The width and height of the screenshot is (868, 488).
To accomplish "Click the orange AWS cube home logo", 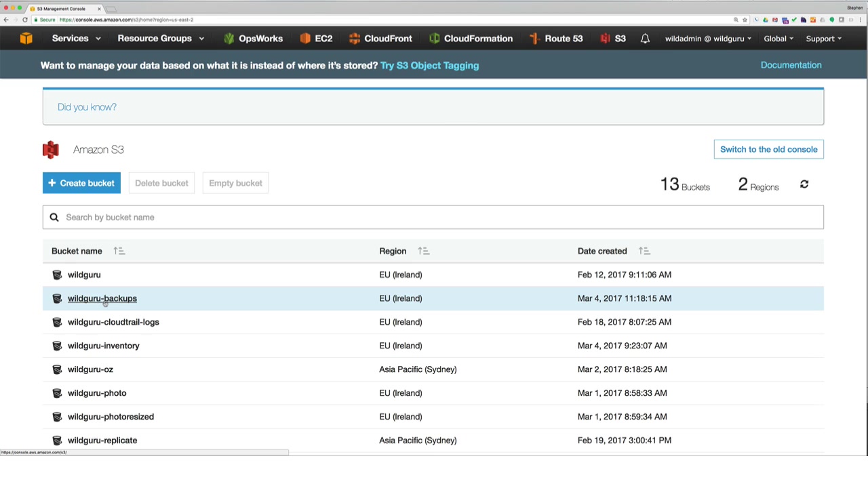I will pos(26,39).
